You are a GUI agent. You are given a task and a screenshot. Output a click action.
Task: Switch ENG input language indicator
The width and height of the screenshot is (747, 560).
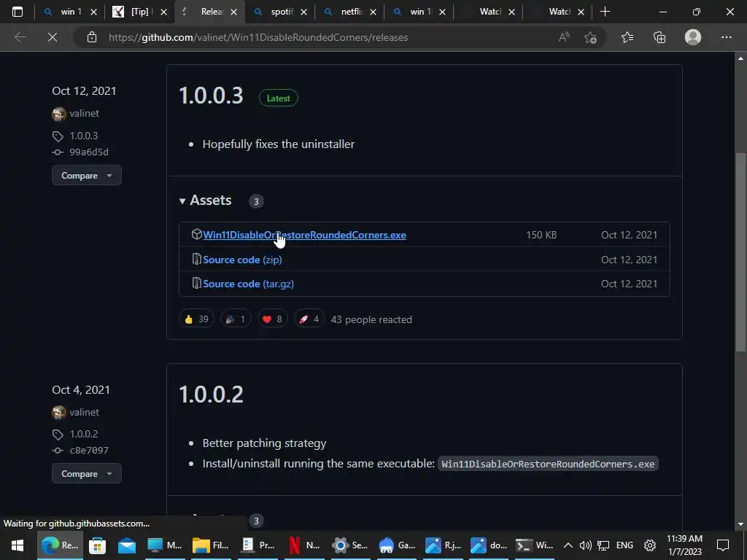[x=624, y=545]
